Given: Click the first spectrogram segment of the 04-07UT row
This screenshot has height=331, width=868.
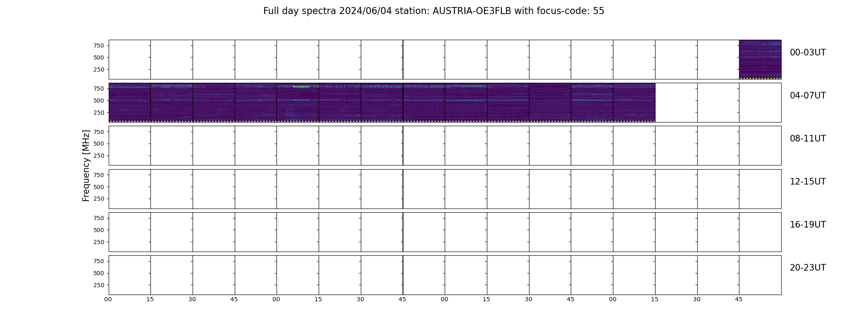Looking at the screenshot, I should (x=130, y=103).
